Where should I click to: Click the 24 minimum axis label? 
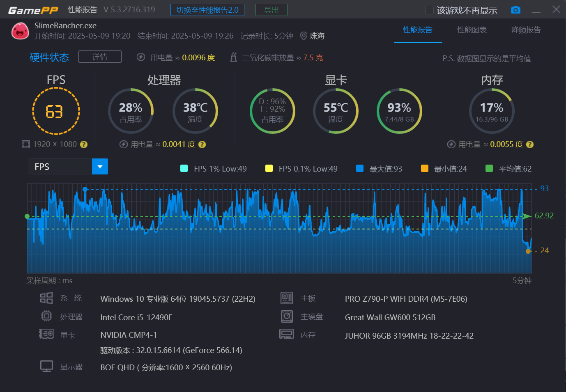[544, 250]
